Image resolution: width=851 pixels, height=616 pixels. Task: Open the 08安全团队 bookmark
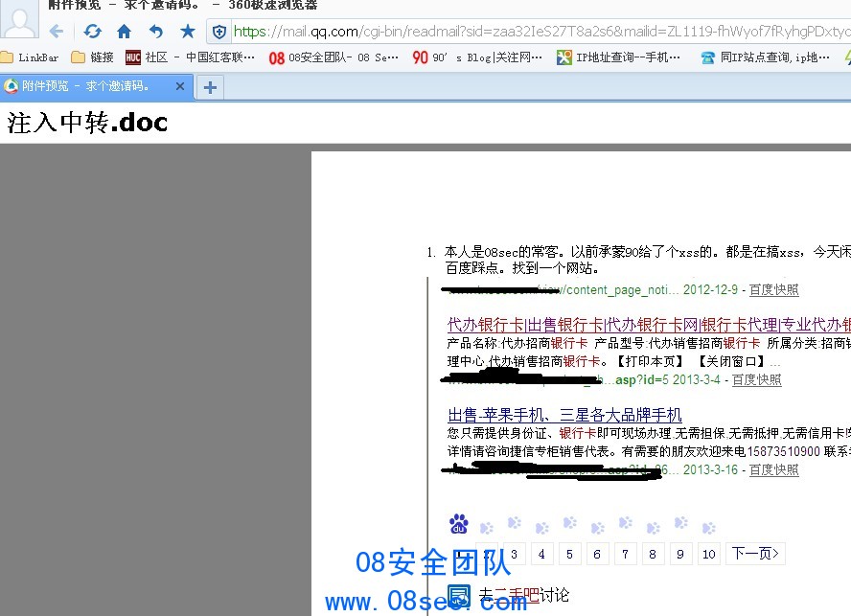click(333, 57)
